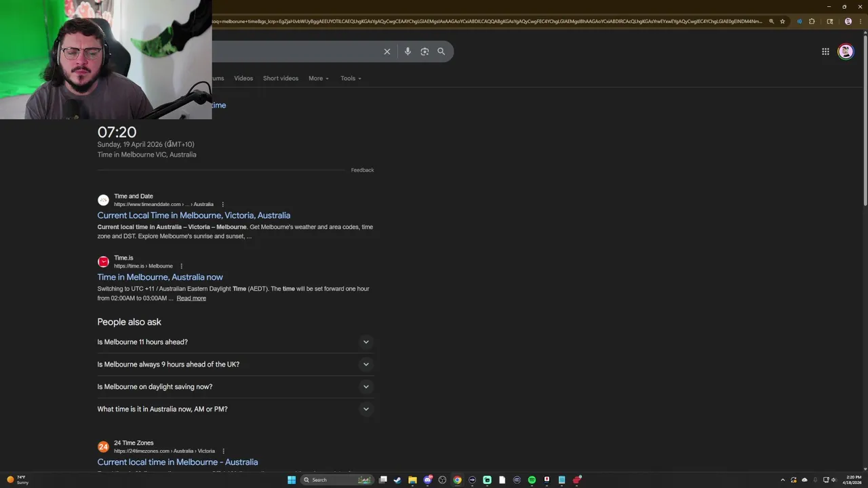Click the Feedback link under time card

362,170
